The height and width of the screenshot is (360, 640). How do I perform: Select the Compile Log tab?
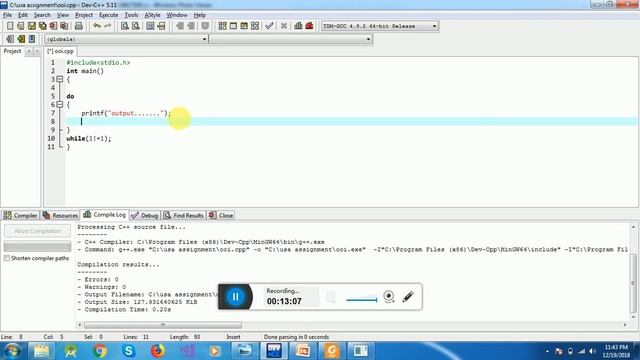click(104, 214)
